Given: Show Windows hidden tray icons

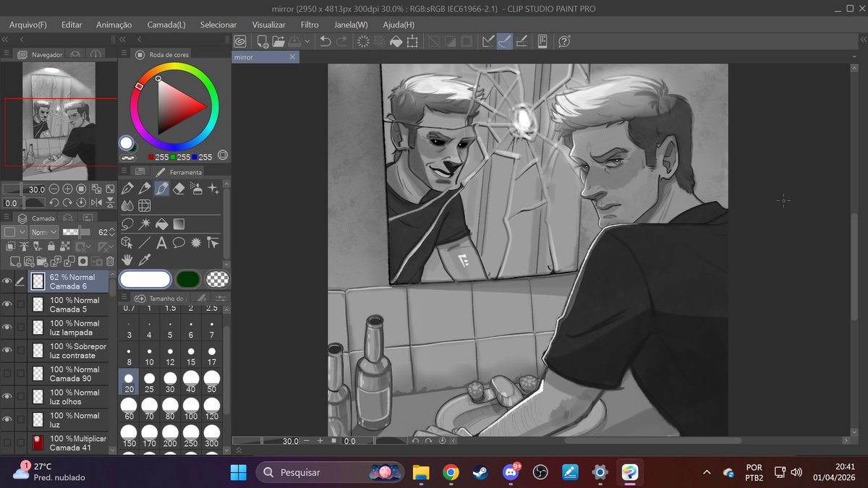Looking at the screenshot, I should [706, 472].
